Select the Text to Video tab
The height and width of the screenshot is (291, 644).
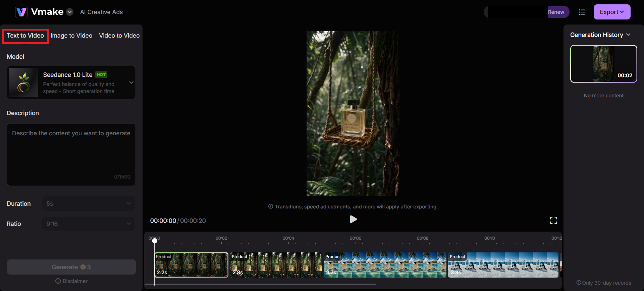pyautogui.click(x=25, y=36)
